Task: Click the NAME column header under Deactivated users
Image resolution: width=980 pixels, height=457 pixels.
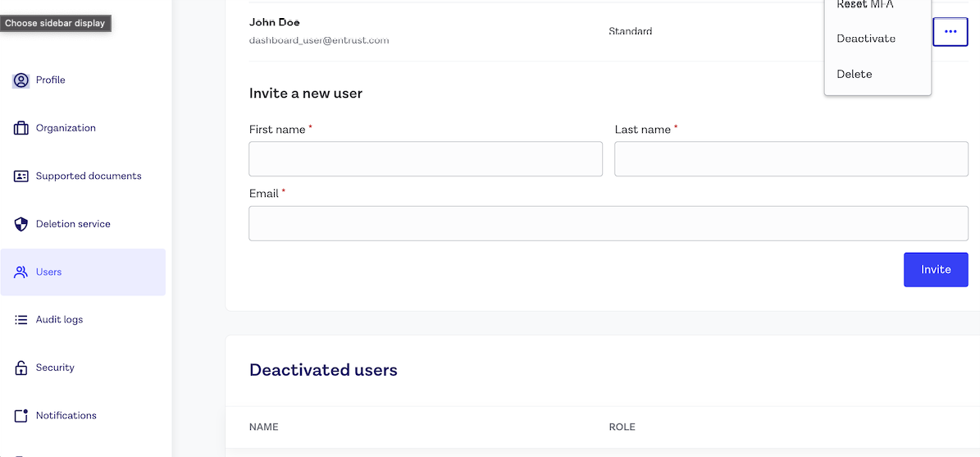Action: coord(263,427)
